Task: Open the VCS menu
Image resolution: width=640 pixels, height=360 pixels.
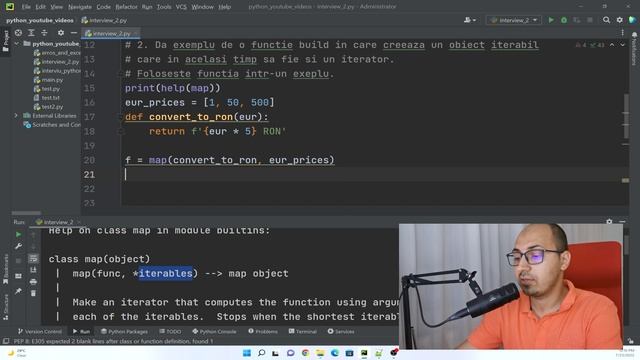Action: coord(181,7)
